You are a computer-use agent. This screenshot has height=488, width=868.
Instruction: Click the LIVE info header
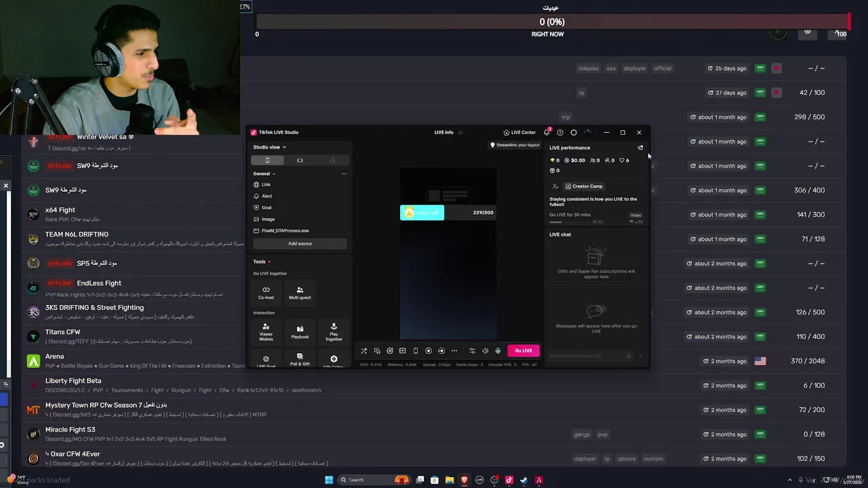(x=443, y=132)
